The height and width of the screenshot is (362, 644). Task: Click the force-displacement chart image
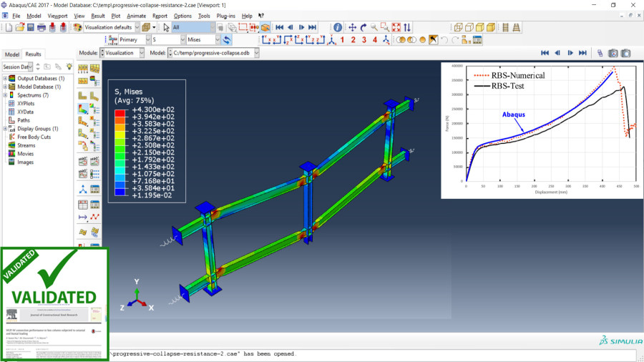tap(542, 130)
